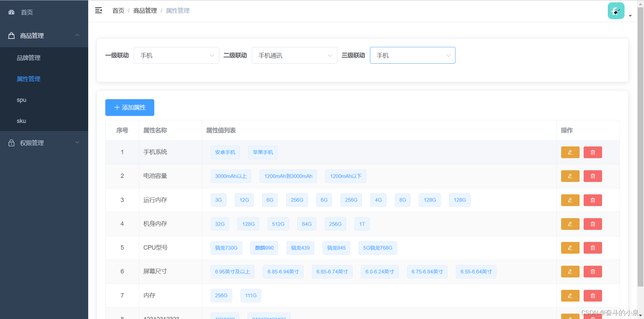The height and width of the screenshot is (319, 644).
Task: Go to 首页 in the sidebar
Action: [x=44, y=12]
